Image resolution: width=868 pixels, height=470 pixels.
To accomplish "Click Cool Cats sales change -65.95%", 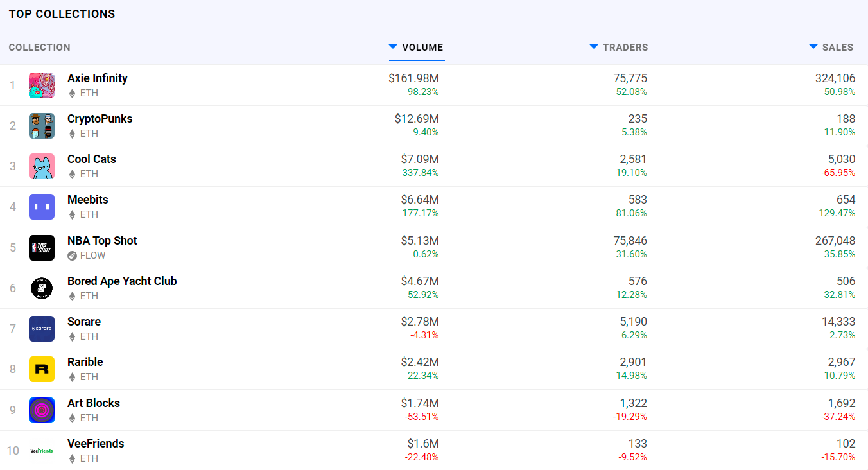I will 838,173.
